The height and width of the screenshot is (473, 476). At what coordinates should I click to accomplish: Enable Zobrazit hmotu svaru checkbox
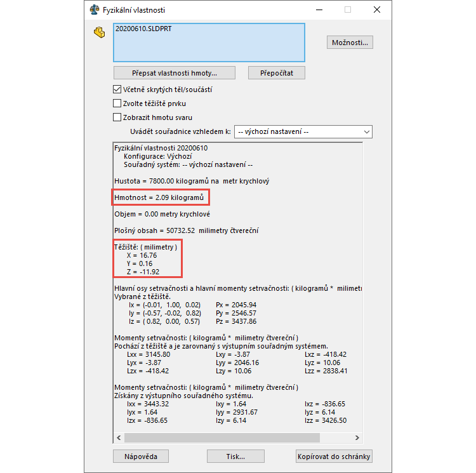coord(117,117)
